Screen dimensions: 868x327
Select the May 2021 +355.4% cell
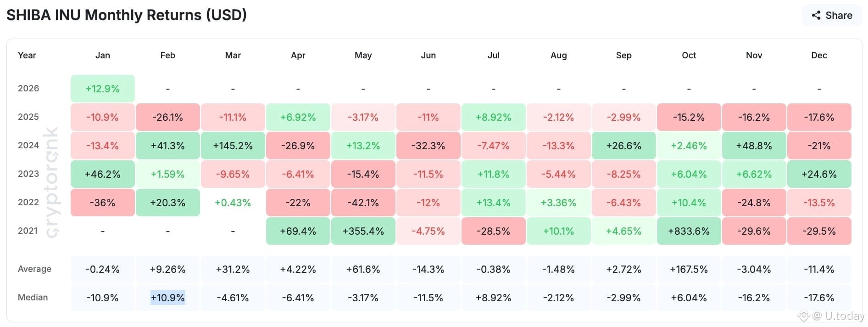tap(363, 231)
